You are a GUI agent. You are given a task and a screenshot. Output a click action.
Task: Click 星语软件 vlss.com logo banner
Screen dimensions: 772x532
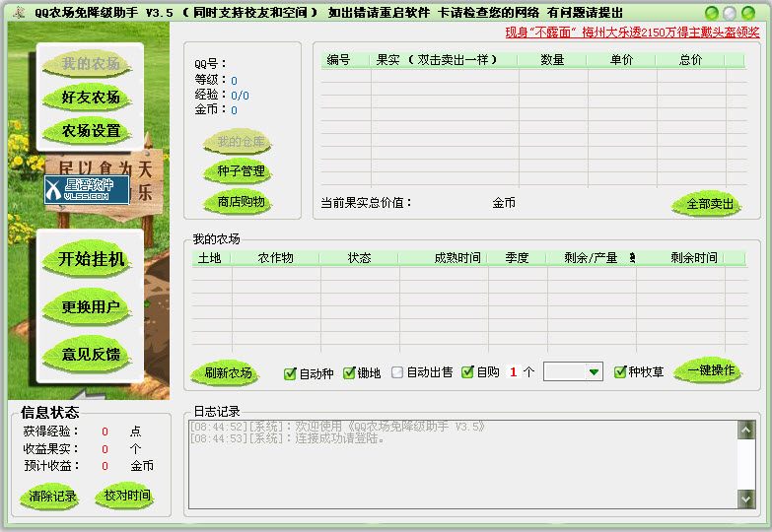[x=87, y=189]
